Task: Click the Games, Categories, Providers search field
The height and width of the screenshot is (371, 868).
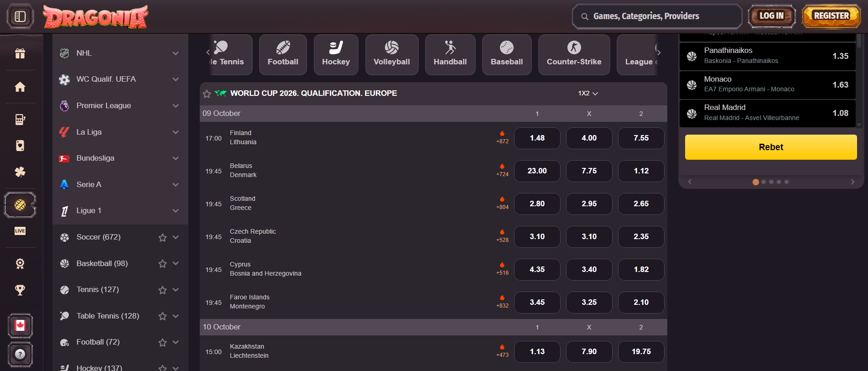Action: pos(657,16)
